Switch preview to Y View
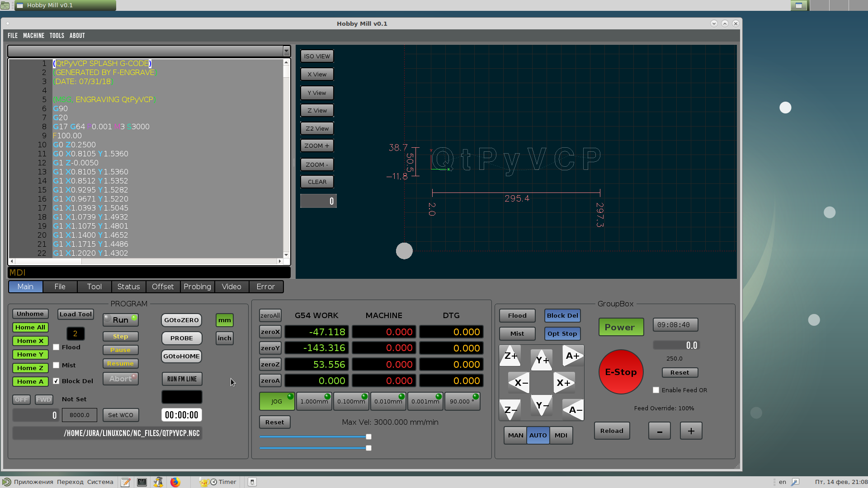Viewport: 868px width, 488px height. point(317,93)
